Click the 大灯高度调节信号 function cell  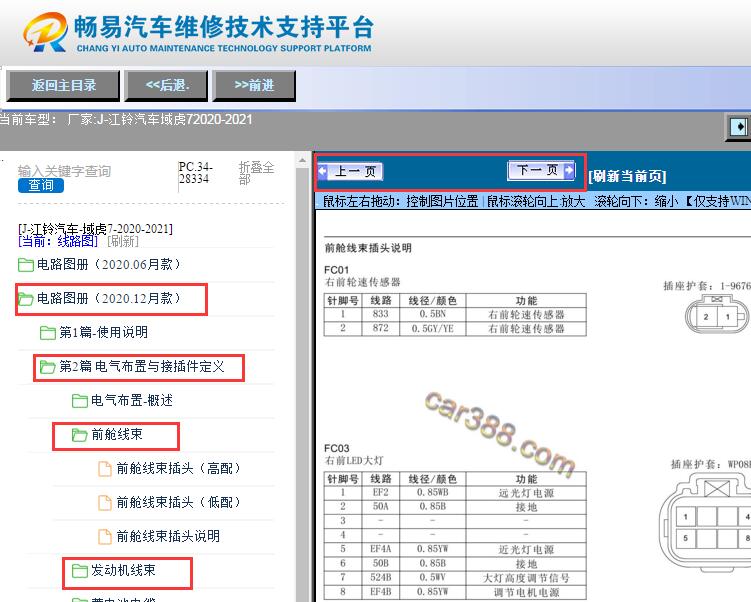(526, 578)
